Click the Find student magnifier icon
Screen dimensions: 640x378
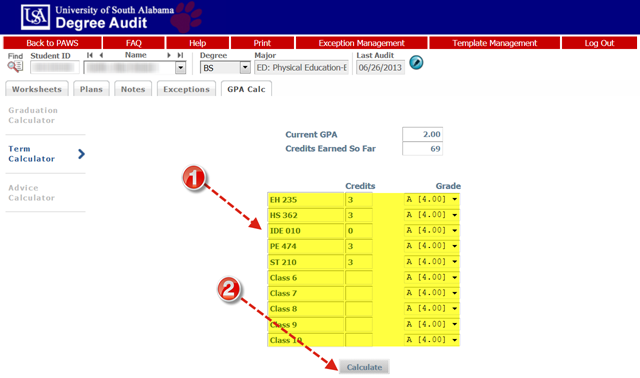(16, 67)
